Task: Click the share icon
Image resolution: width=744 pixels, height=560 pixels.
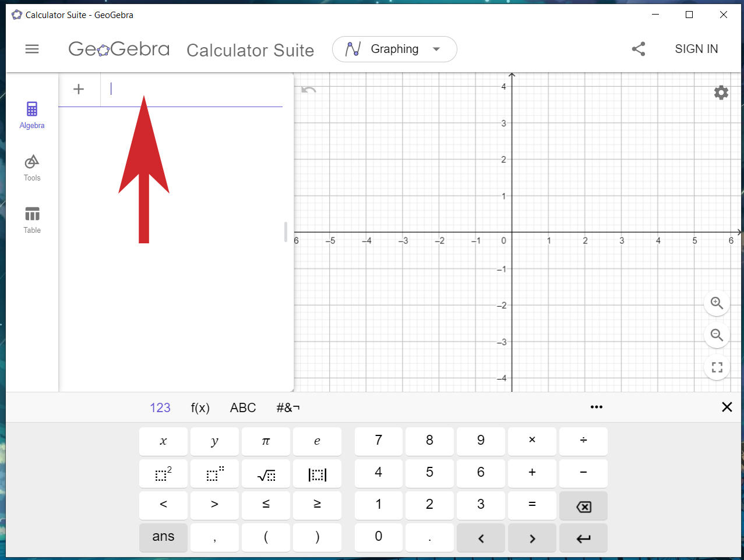Action: tap(639, 49)
